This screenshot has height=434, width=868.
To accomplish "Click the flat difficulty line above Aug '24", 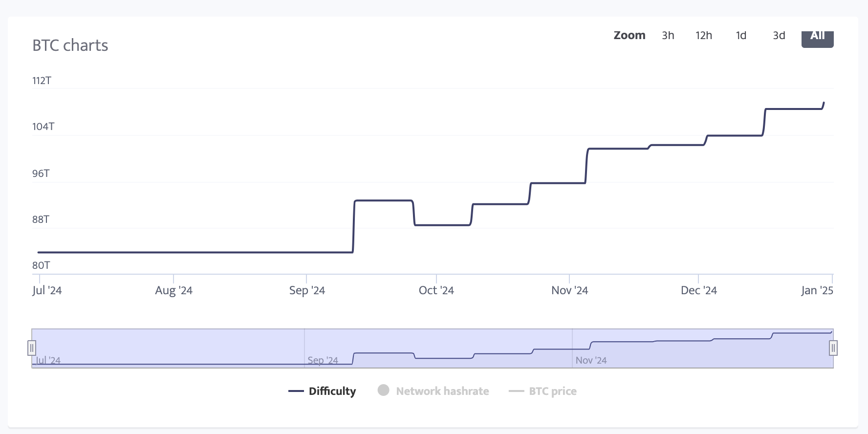I will point(174,252).
